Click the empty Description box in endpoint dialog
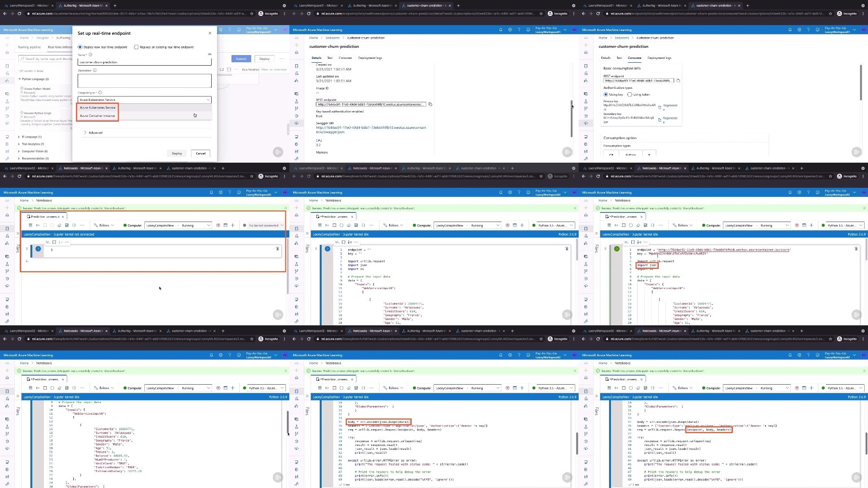The height and width of the screenshot is (488, 868). [x=144, y=81]
